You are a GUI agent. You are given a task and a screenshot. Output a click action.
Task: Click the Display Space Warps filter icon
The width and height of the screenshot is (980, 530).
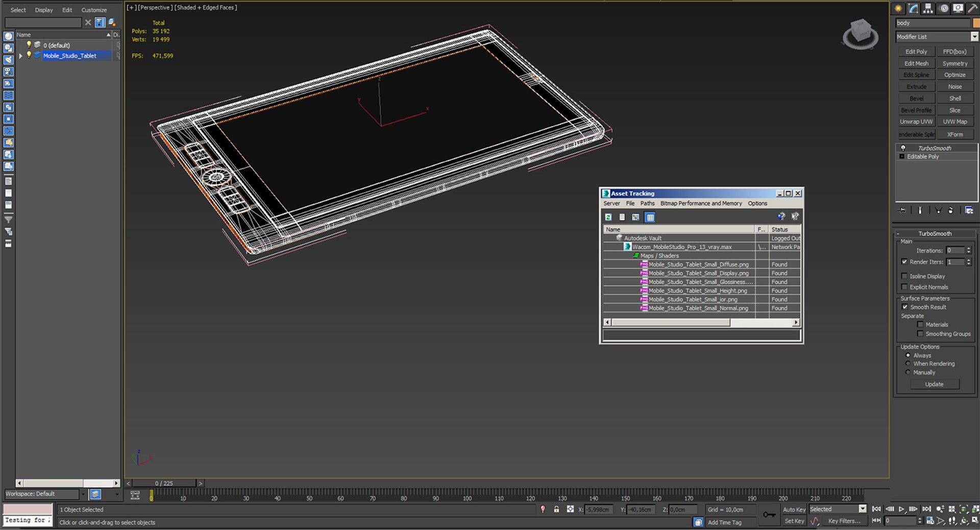click(x=9, y=95)
